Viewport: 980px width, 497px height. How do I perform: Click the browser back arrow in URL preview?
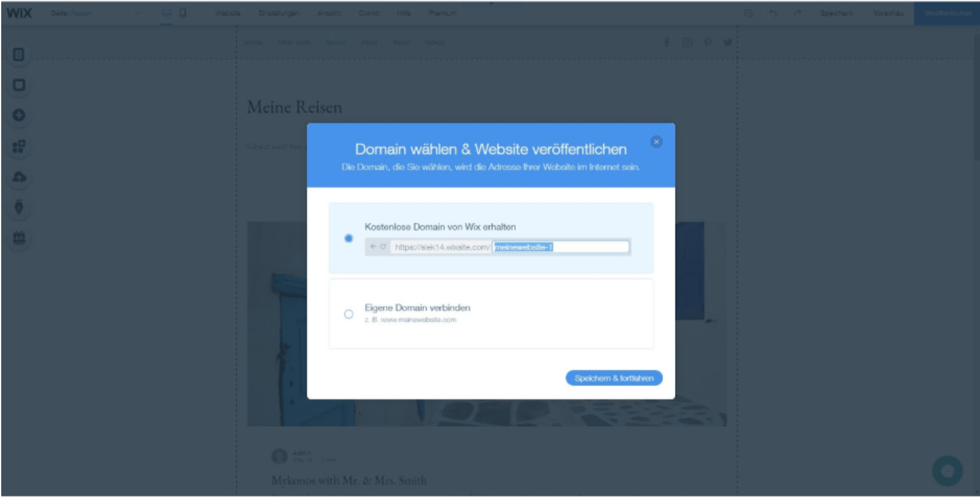[373, 247]
